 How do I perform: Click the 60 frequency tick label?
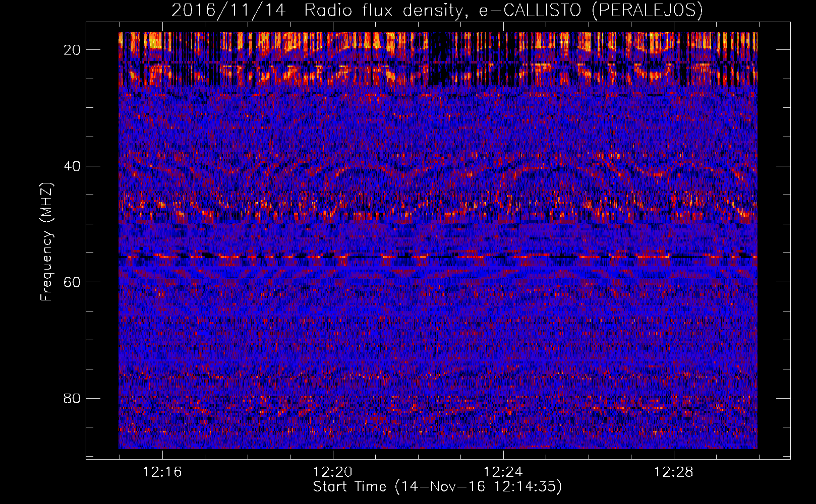(x=73, y=282)
